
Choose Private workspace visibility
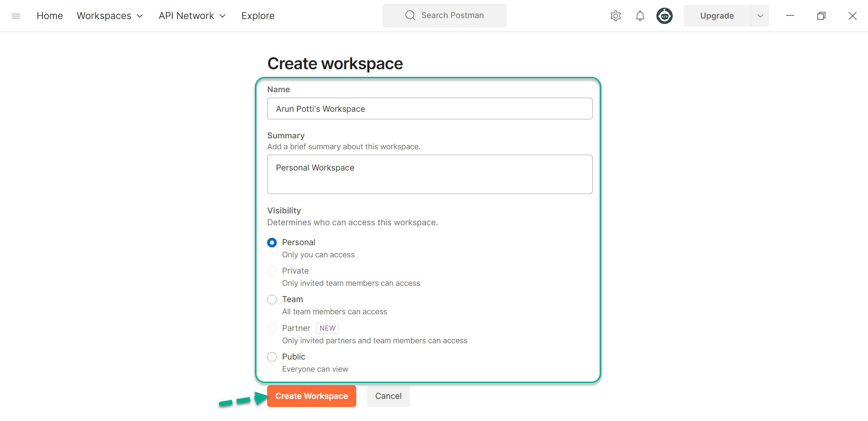[x=272, y=271]
